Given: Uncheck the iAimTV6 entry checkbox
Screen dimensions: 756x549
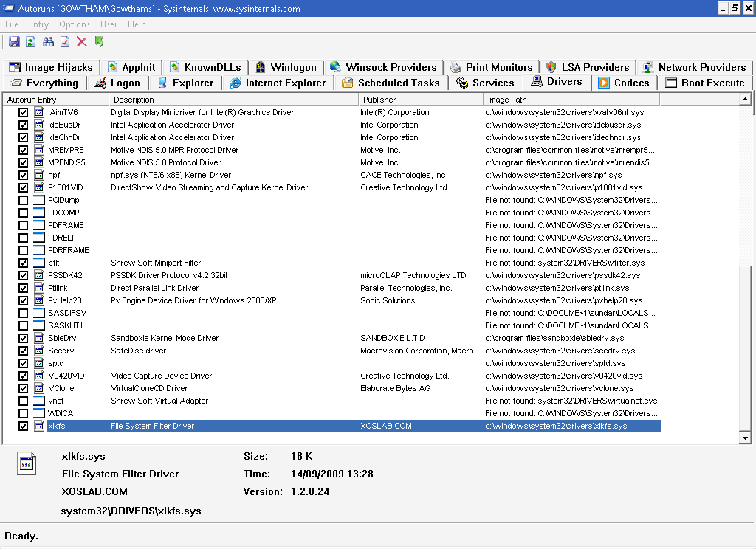Looking at the screenshot, I should (x=23, y=112).
